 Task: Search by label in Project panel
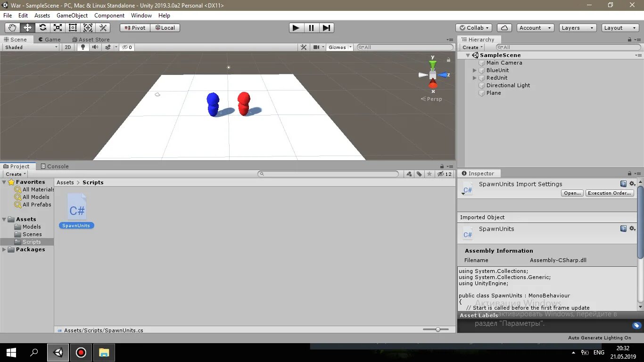click(419, 174)
